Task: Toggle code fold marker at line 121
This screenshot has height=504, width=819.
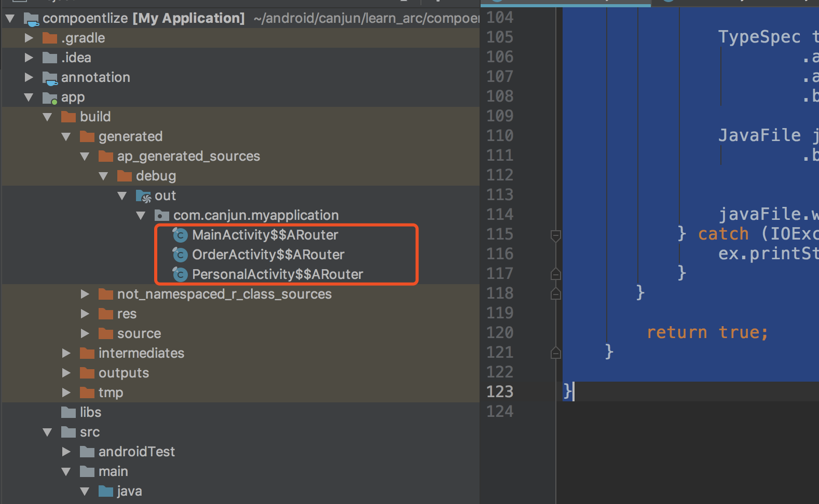Action: coord(555,353)
